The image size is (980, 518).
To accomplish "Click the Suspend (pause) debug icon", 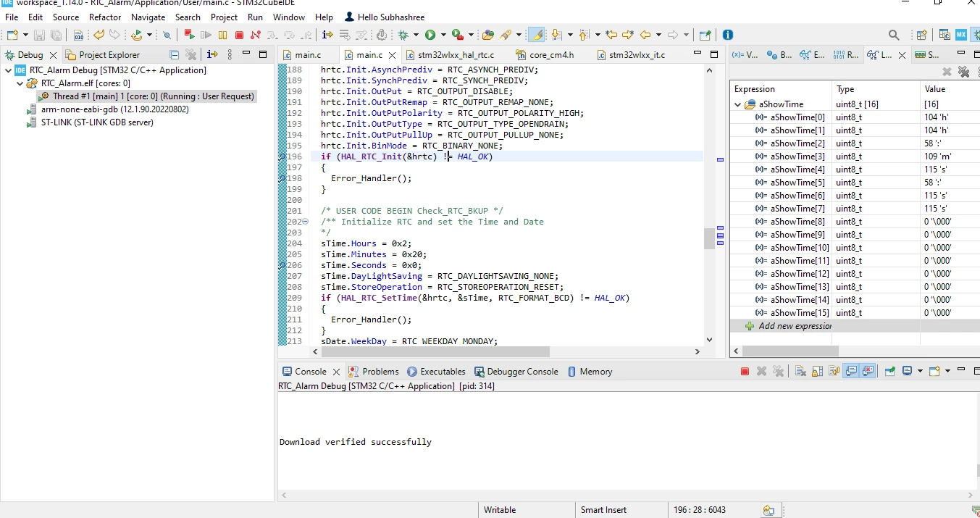I will tap(222, 35).
